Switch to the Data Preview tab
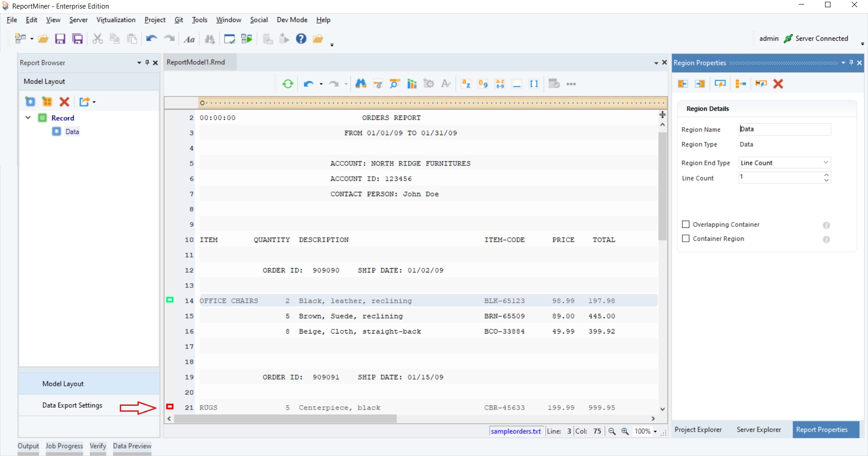This screenshot has height=456, width=868. coord(132,446)
